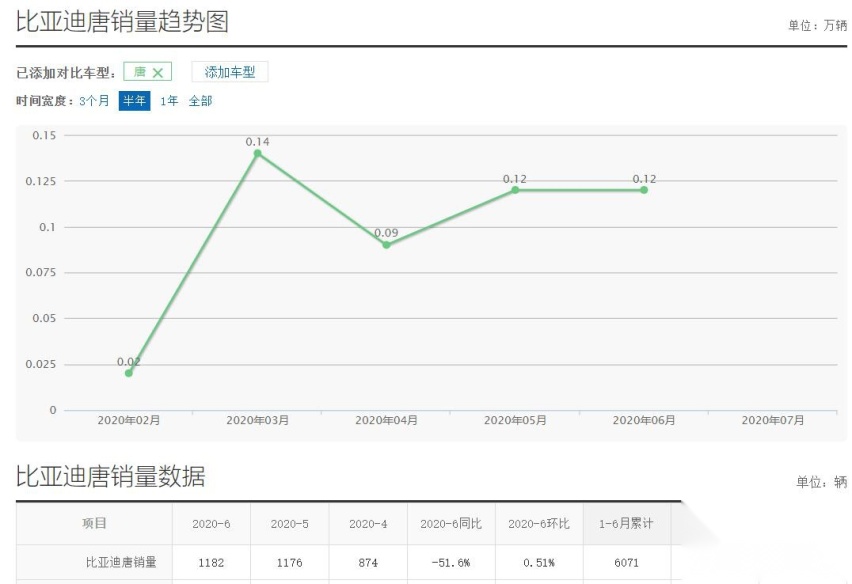
Task: Click the 2020年06月 data point 0.12
Action: (644, 190)
